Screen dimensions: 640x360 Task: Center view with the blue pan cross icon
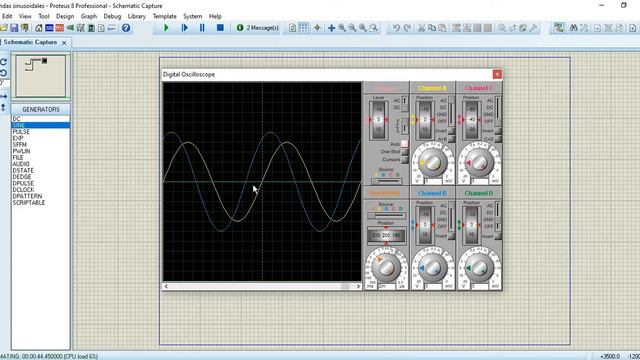pos(331,28)
